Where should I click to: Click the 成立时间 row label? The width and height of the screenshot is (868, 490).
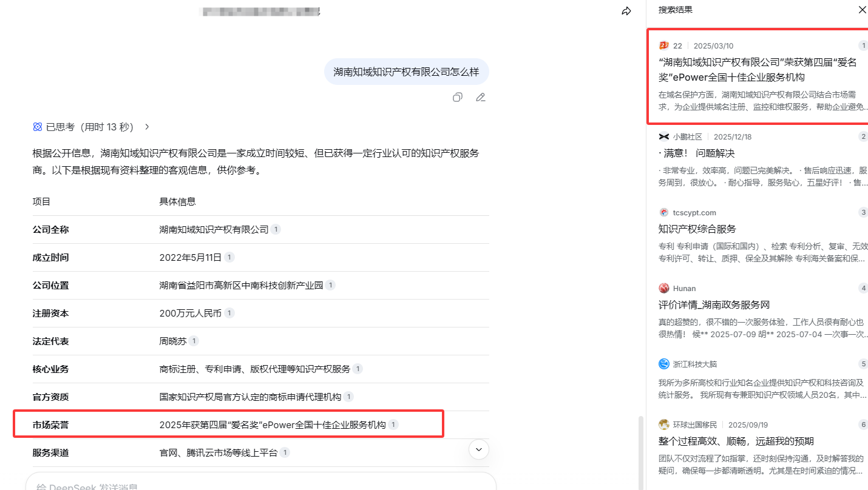(51, 257)
